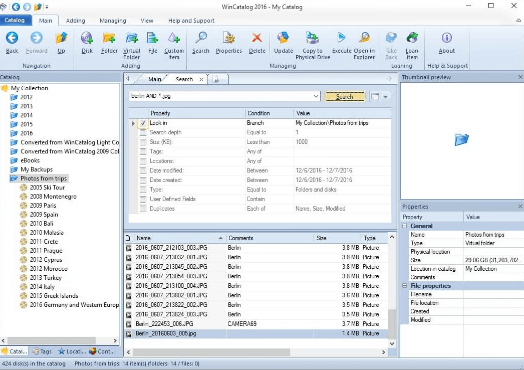Go Up one level
Image resolution: width=524 pixels, height=370 pixels.
click(61, 42)
